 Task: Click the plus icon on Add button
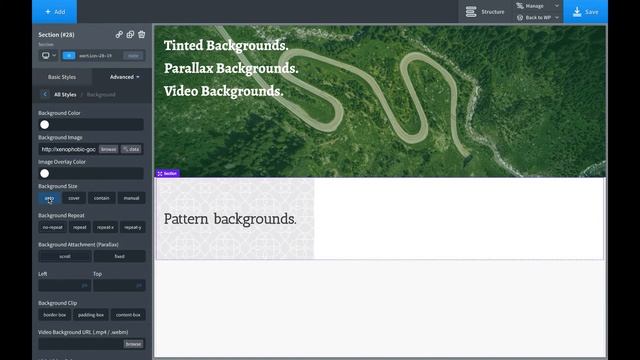(x=48, y=12)
